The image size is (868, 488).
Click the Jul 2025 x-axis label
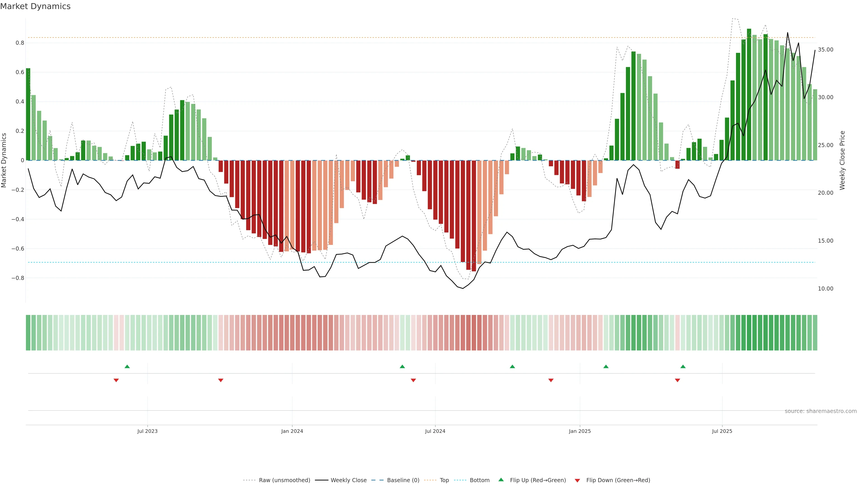coord(722,431)
